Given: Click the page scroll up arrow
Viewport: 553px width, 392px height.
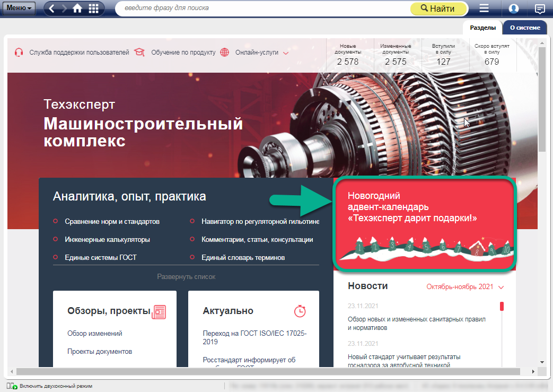Looking at the screenshot, I should point(542,42).
